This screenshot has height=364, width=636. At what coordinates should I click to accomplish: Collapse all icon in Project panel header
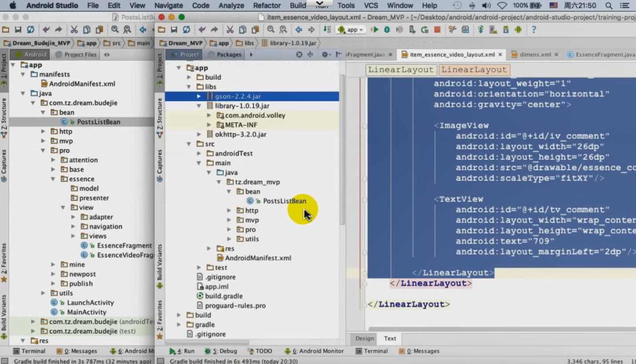310,55
